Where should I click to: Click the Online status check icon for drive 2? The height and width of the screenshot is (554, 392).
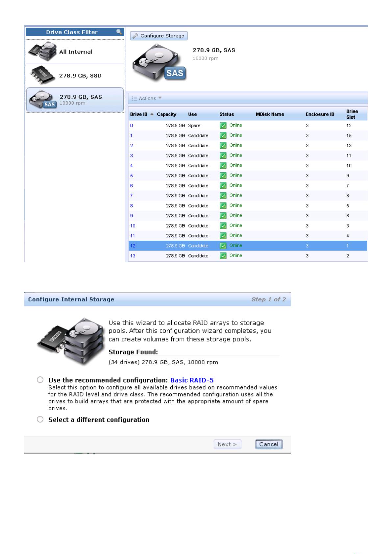point(223,145)
